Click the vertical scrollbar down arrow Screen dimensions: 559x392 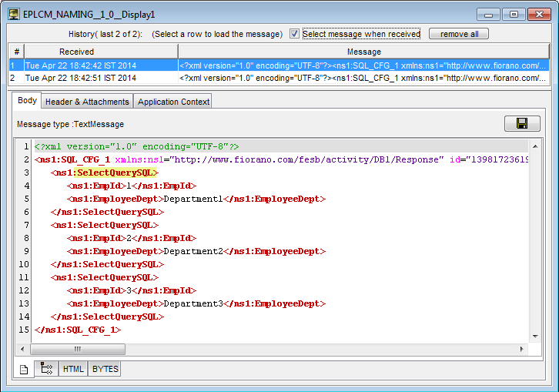[536, 337]
